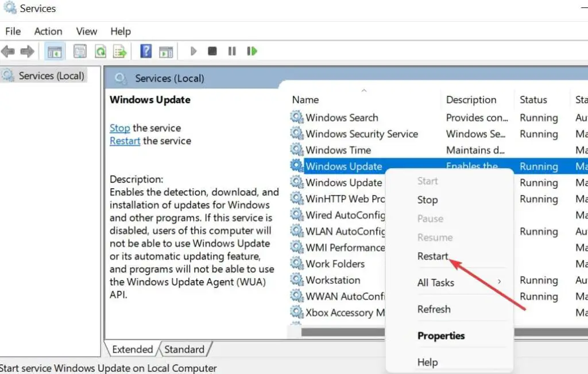Switch to the Standard tab
Viewport: 588px width, 374px height.
[185, 349]
